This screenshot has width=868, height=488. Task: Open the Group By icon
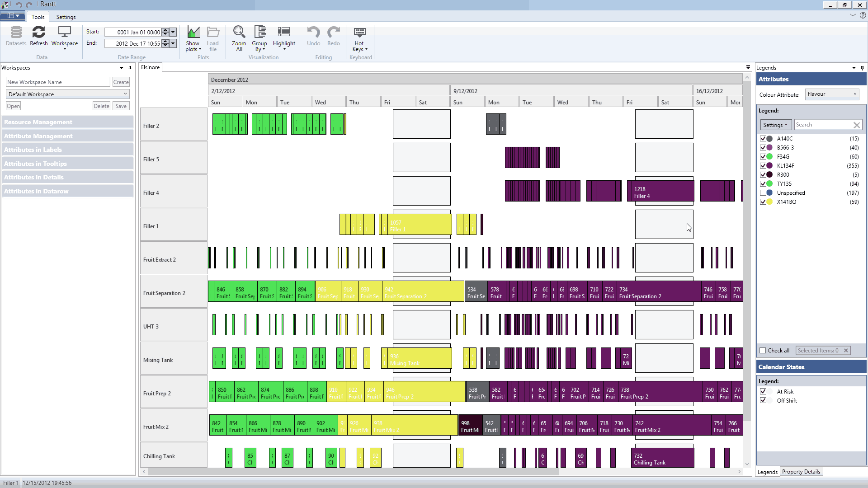tap(259, 33)
